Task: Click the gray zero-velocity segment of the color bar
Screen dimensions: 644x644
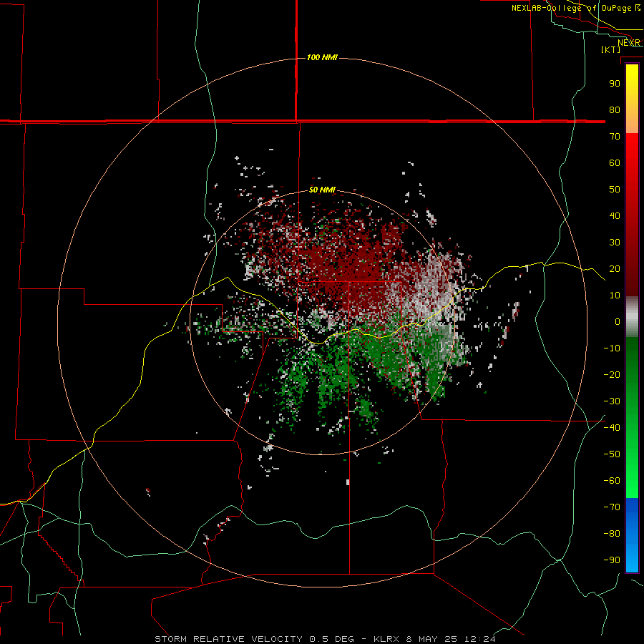Action: [x=632, y=317]
